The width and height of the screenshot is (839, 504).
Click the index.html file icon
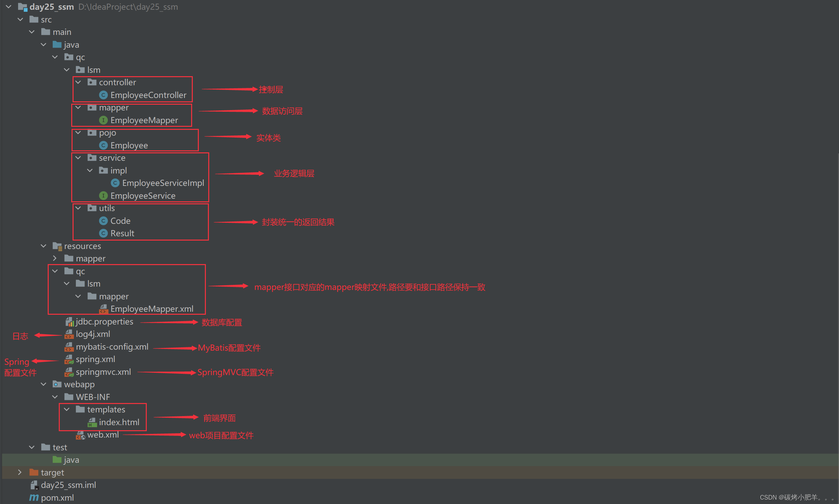[92, 422]
